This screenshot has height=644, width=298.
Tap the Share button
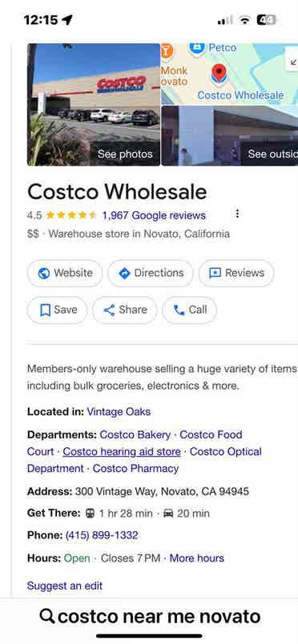coord(124,310)
